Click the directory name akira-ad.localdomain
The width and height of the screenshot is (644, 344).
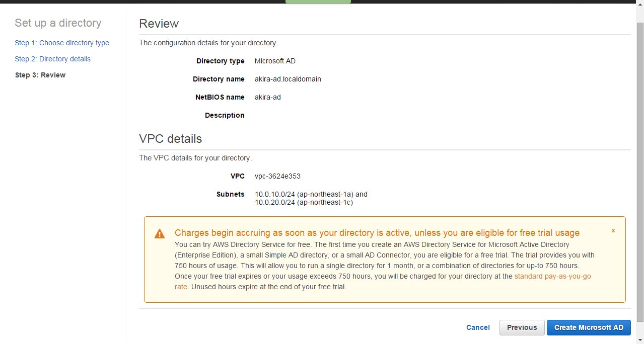point(288,79)
